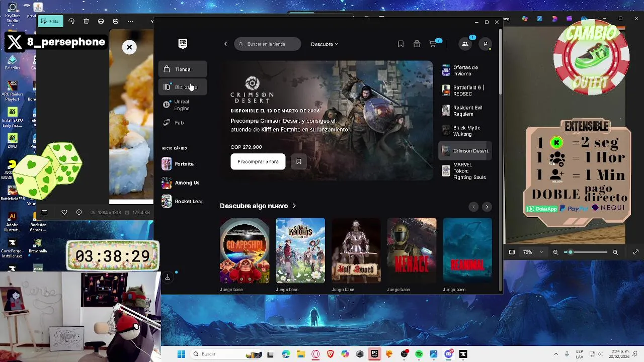Open Unreal Engine in the sidebar
This screenshot has height=362, width=644.
point(183,105)
